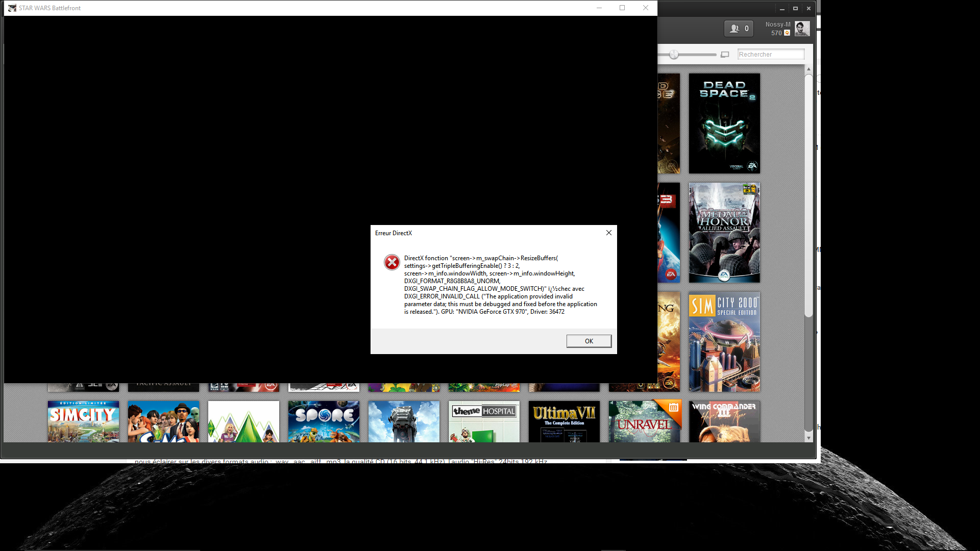Open Medal of Honor Allied Assault cover
The height and width of the screenshot is (551, 980).
[x=724, y=233]
